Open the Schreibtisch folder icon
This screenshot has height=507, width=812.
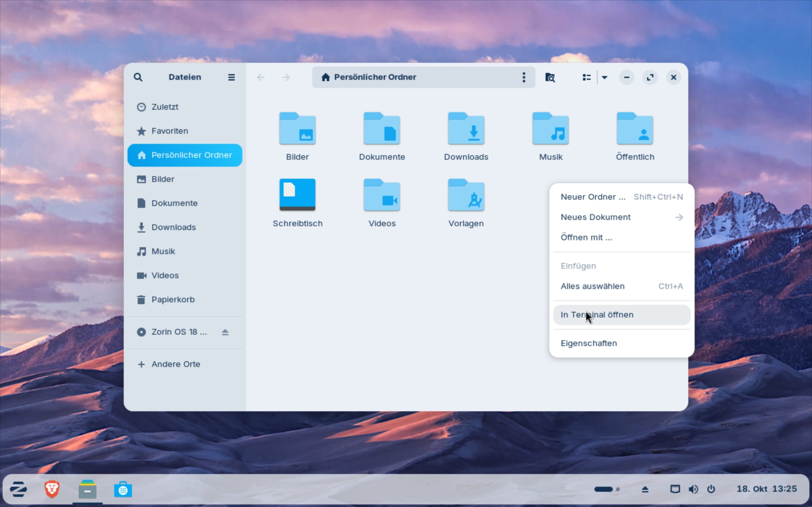(x=297, y=195)
